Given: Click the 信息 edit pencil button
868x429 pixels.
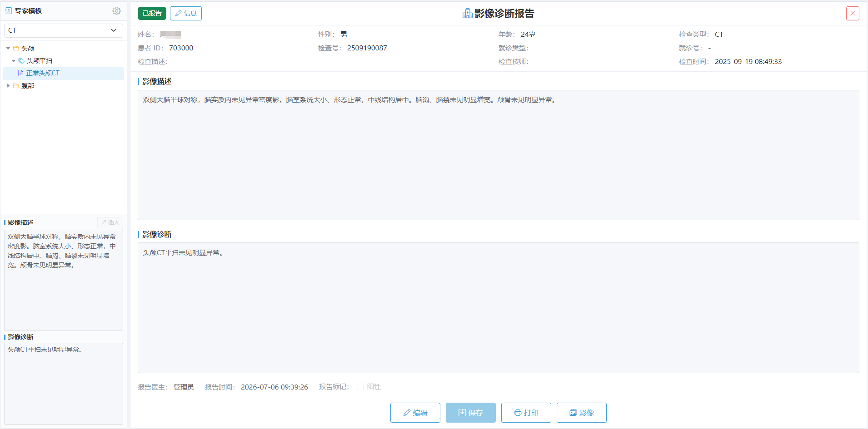Looking at the screenshot, I should (x=186, y=13).
